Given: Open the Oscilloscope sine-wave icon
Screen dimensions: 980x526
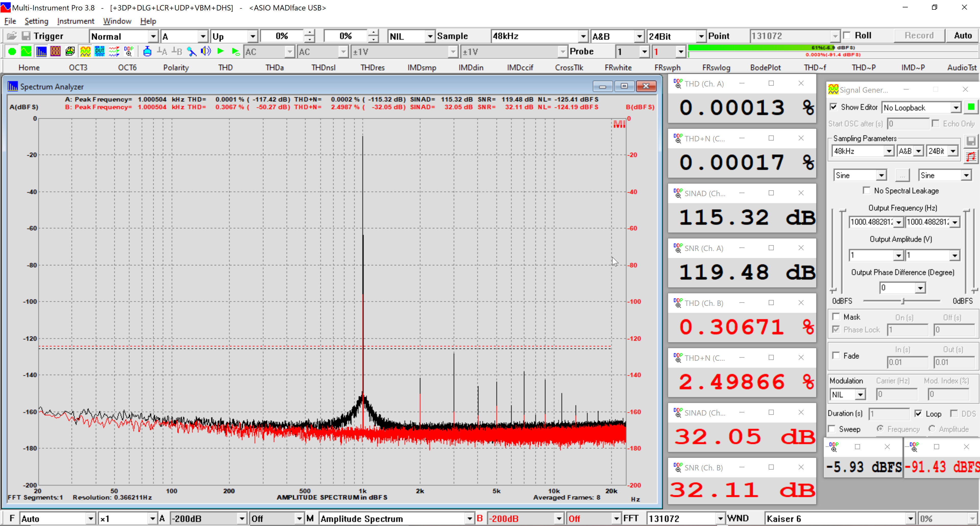Looking at the screenshot, I should [26, 51].
